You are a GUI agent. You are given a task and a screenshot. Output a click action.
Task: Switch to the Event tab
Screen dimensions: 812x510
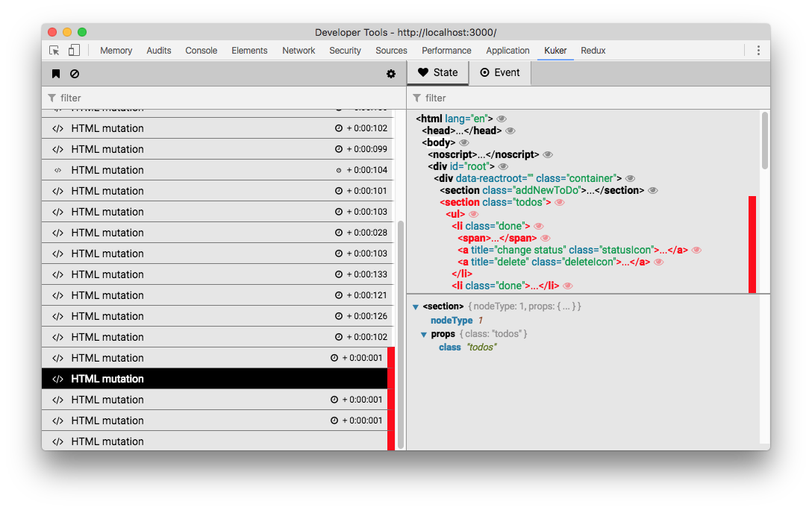click(500, 72)
